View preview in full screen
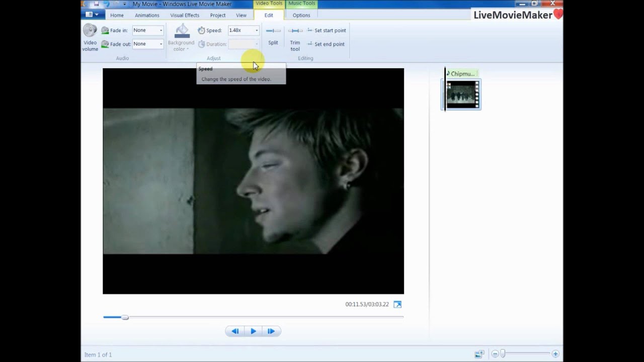The width and height of the screenshot is (644, 362). tap(397, 304)
